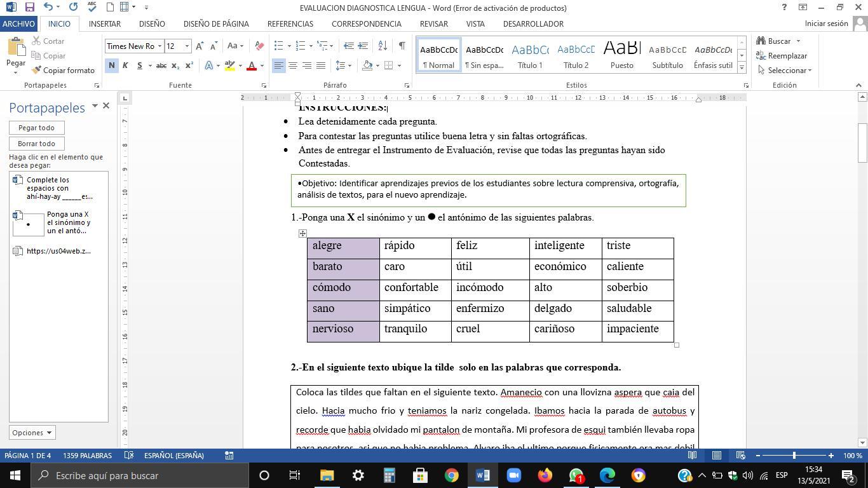Click the sort A-Z icon
The image size is (868, 488).
coord(383,46)
